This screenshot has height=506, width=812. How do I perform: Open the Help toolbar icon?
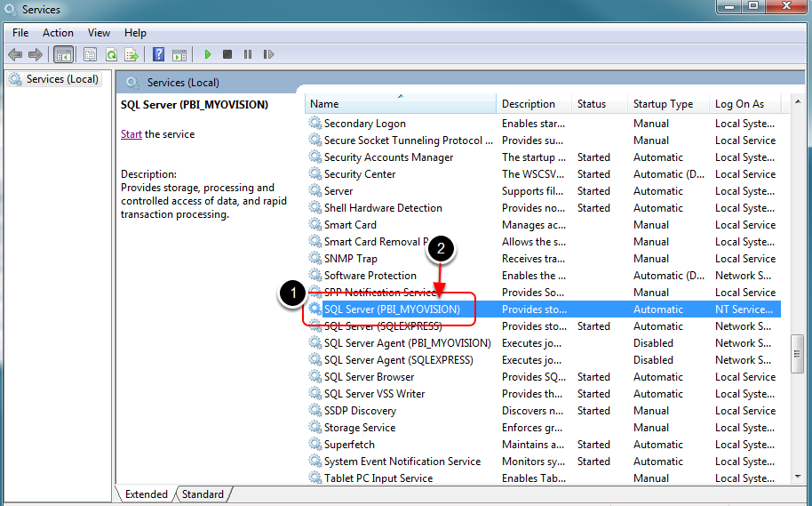[158, 54]
